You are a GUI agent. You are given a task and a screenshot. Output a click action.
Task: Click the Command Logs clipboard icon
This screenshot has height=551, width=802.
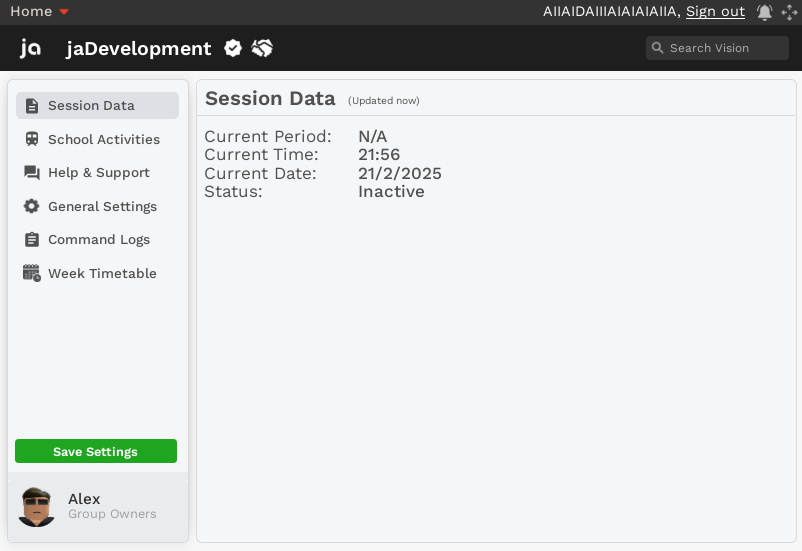coord(32,239)
